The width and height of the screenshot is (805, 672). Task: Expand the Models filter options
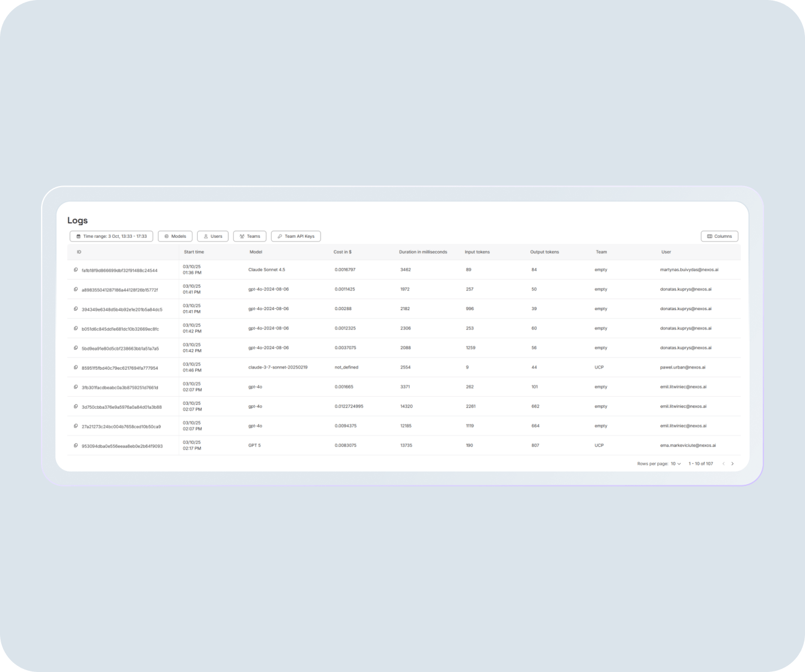point(175,236)
